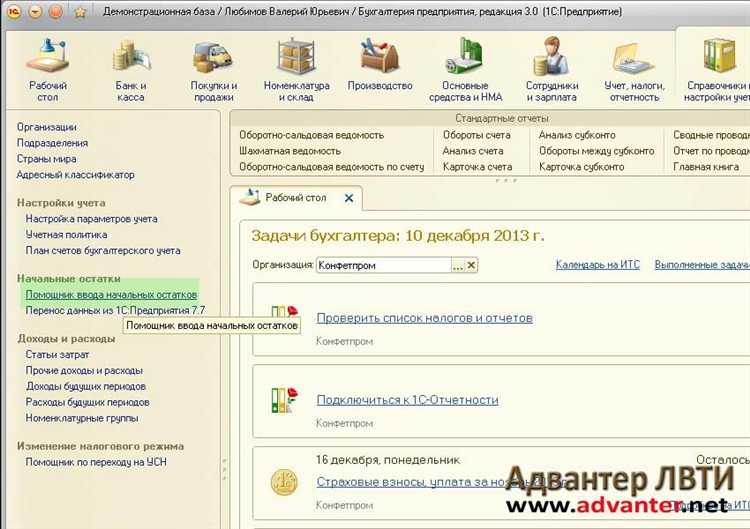Click the Организация input field

click(x=383, y=266)
